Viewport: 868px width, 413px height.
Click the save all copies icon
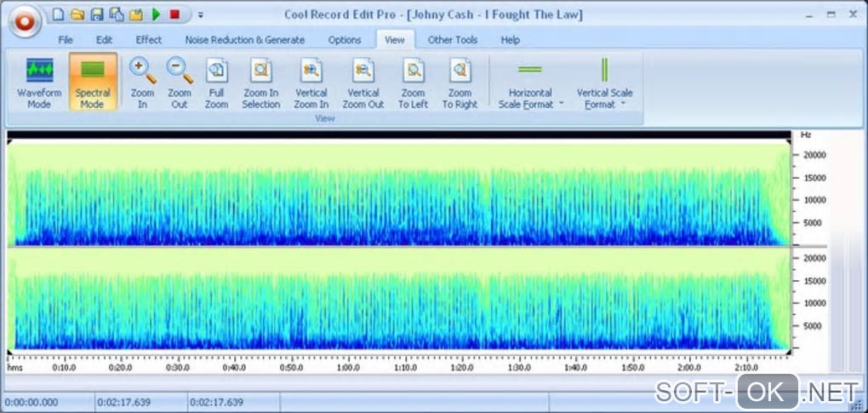(117, 14)
